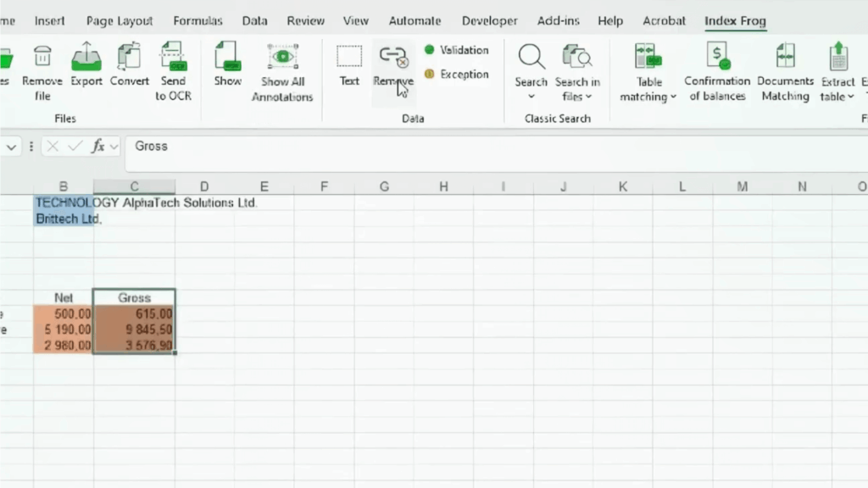Expand the Table matching dropdown arrow
868x488 pixels.
pos(673,97)
